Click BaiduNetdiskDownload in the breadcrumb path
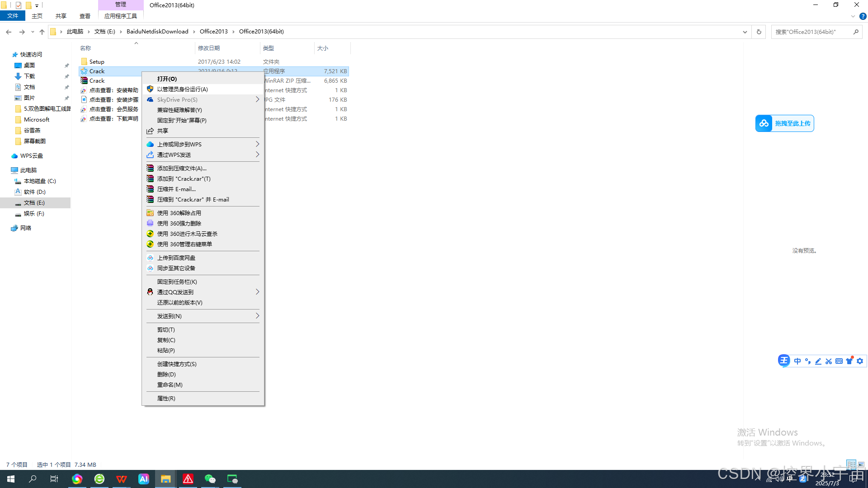The width and height of the screenshot is (868, 488). tap(157, 32)
